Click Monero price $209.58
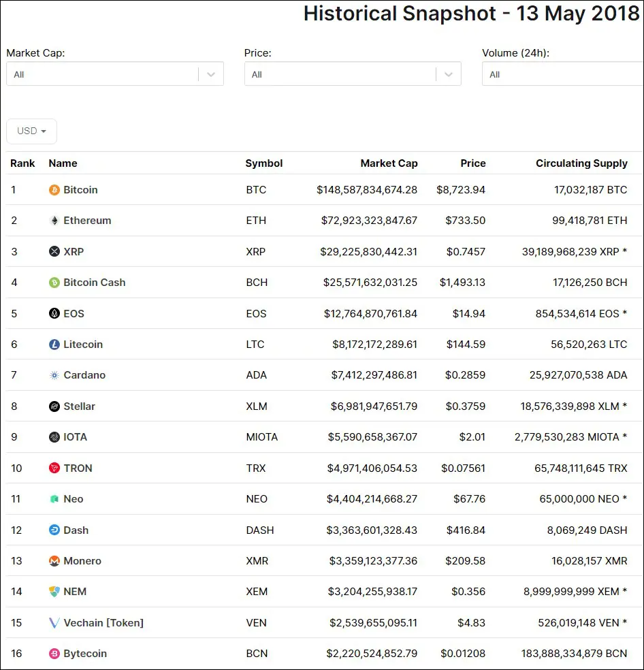Viewport: 644px width, 670px height. pyautogui.click(x=466, y=561)
